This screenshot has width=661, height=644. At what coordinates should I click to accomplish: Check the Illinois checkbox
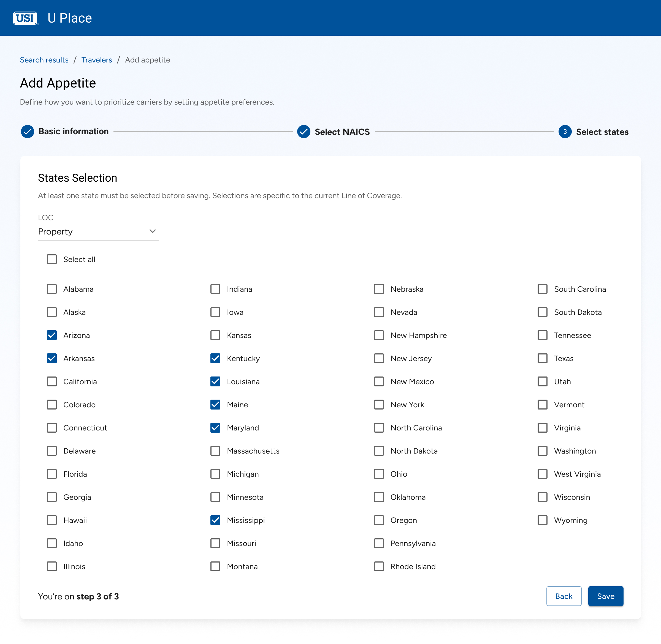[52, 567]
